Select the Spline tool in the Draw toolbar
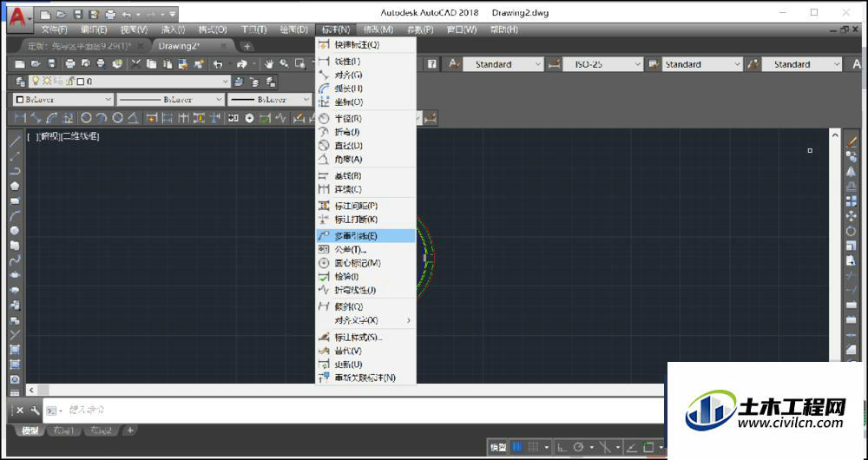 15,260
